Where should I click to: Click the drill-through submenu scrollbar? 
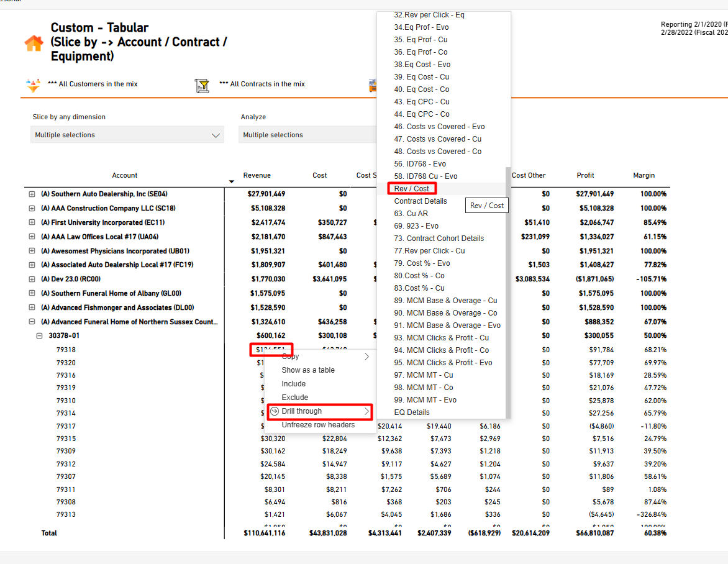(508, 293)
